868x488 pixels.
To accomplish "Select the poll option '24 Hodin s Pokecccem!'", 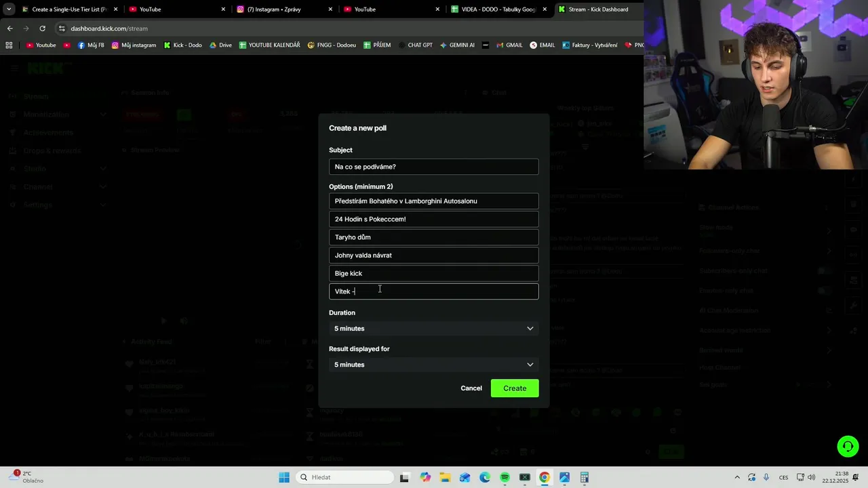I will 434,219.
